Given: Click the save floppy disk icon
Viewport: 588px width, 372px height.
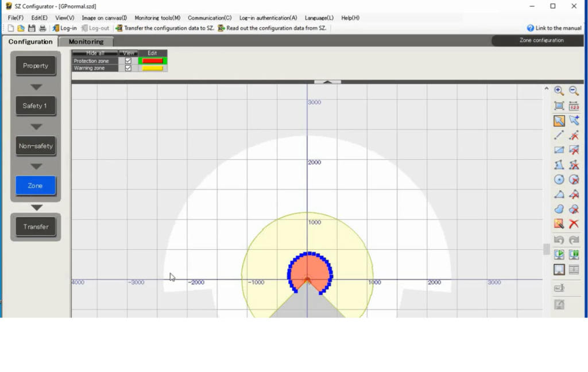Looking at the screenshot, I should 32,28.
